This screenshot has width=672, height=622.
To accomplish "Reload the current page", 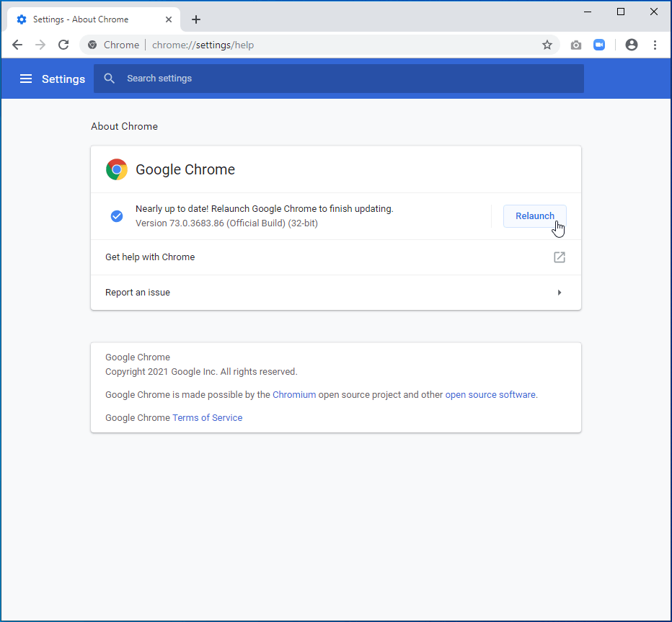I will point(63,45).
